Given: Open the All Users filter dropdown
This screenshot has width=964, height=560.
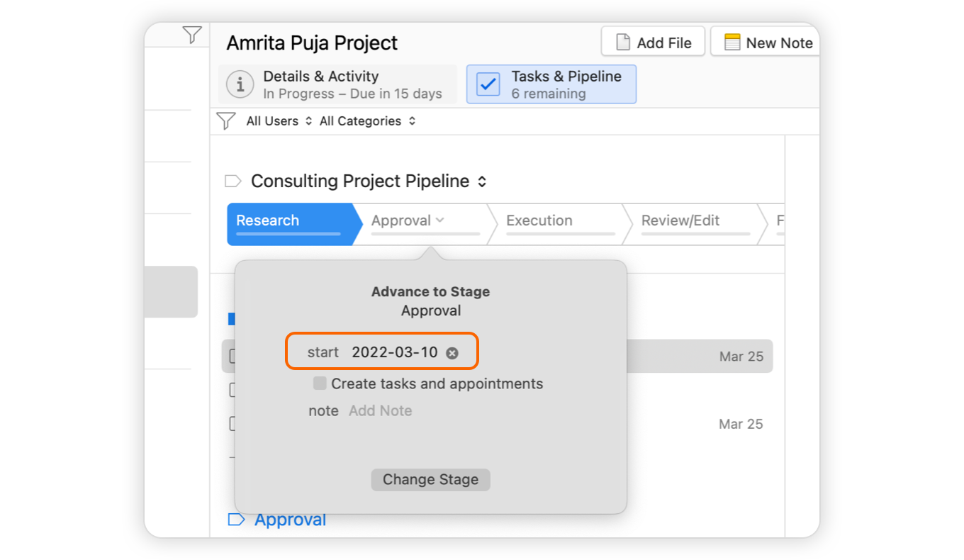Looking at the screenshot, I should (x=279, y=121).
